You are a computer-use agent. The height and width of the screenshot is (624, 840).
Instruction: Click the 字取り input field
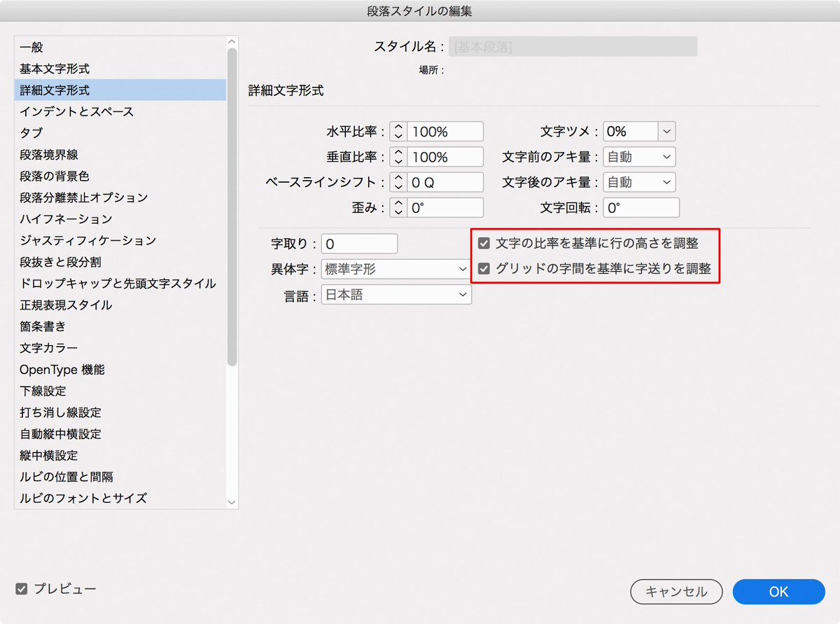tap(360, 244)
